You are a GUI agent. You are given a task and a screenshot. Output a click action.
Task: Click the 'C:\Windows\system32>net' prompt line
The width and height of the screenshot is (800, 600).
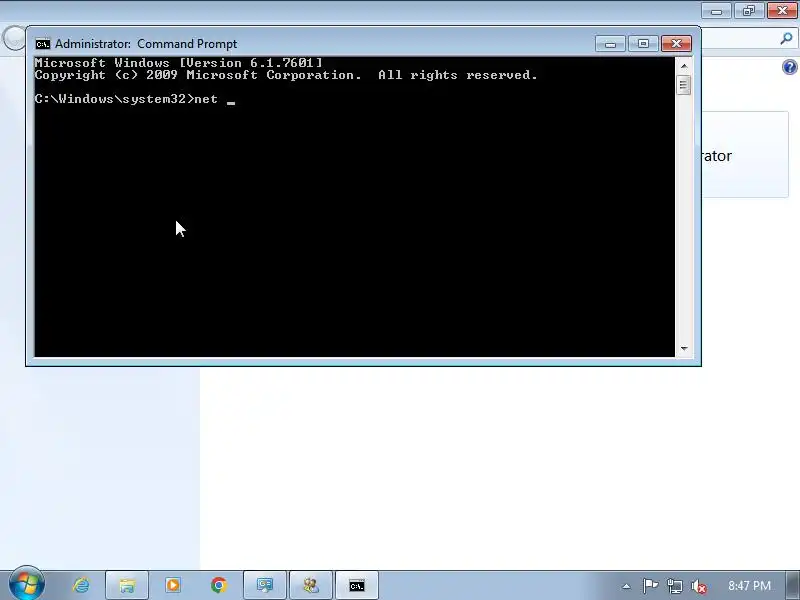click(x=126, y=99)
